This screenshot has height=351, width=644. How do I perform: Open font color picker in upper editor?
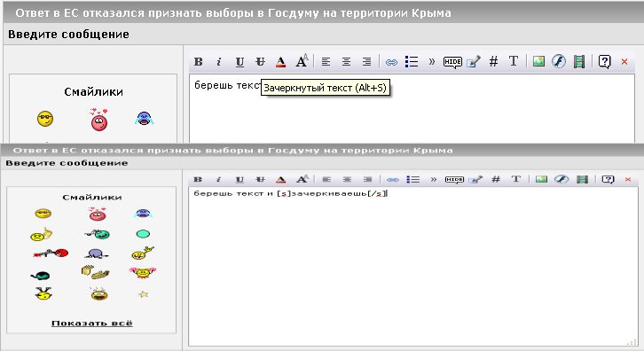tap(280, 61)
